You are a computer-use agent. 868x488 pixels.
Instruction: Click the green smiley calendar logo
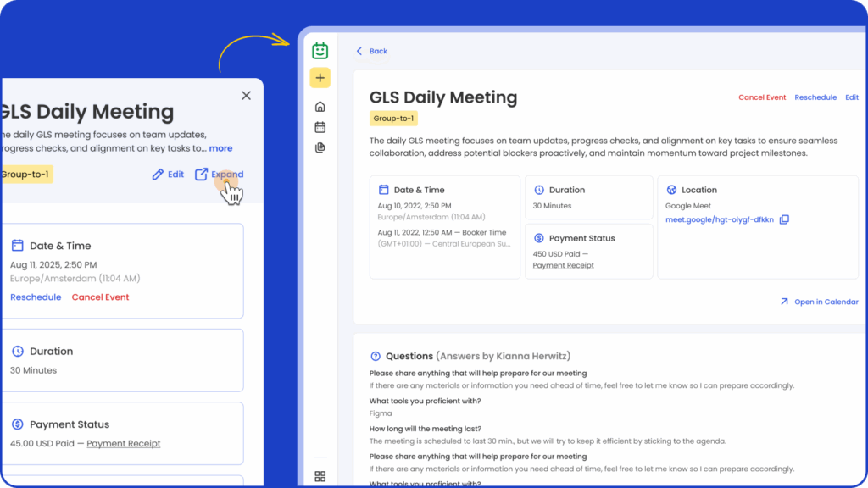320,51
